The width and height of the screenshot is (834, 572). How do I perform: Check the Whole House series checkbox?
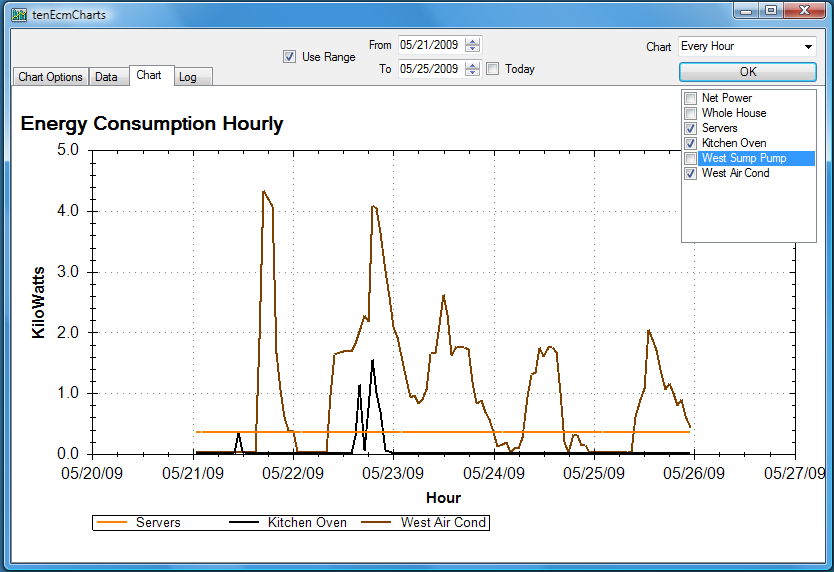click(690, 113)
